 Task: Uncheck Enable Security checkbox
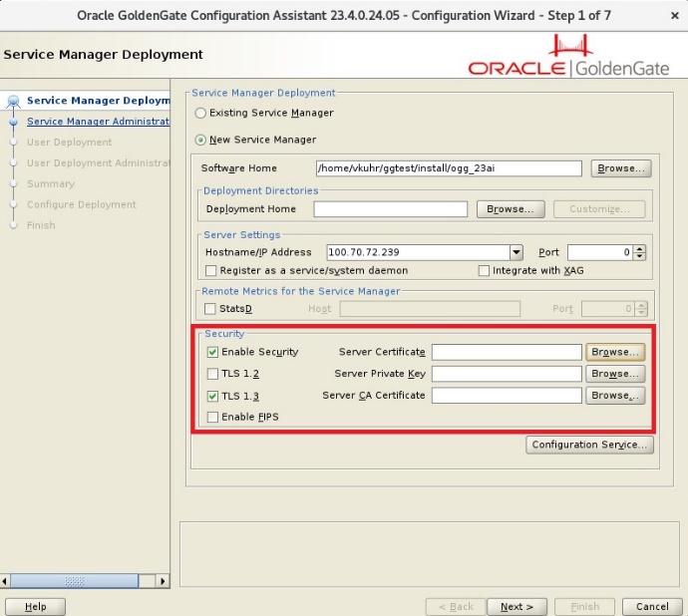point(212,352)
